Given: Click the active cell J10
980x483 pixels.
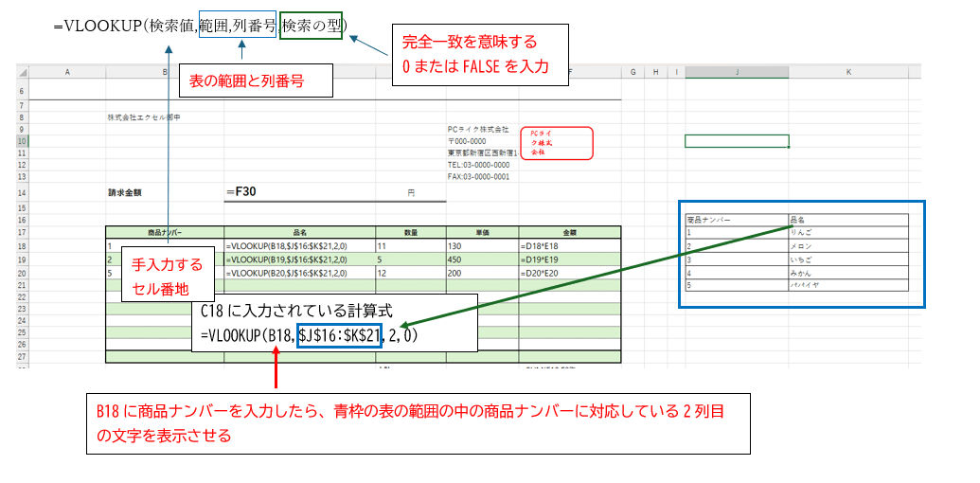Looking at the screenshot, I should coord(737,141).
